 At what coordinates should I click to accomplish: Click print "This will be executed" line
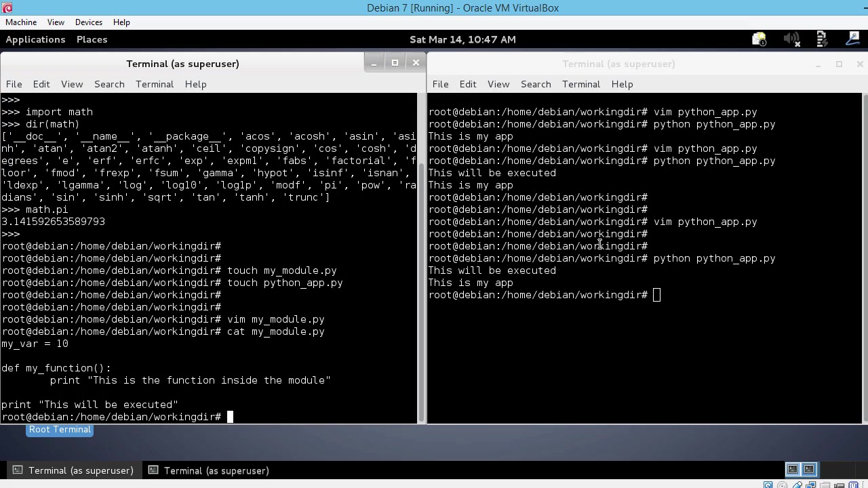pos(90,405)
